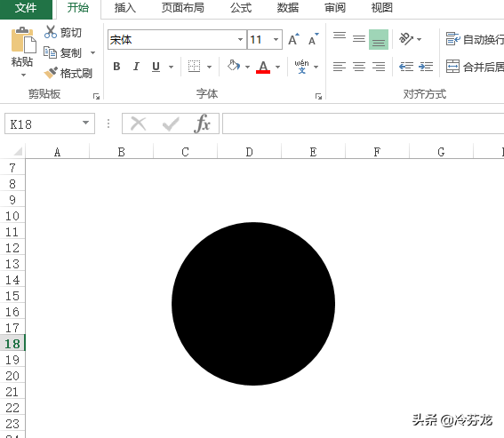Click the borders icon
The width and height of the screenshot is (504, 438).
tap(194, 67)
